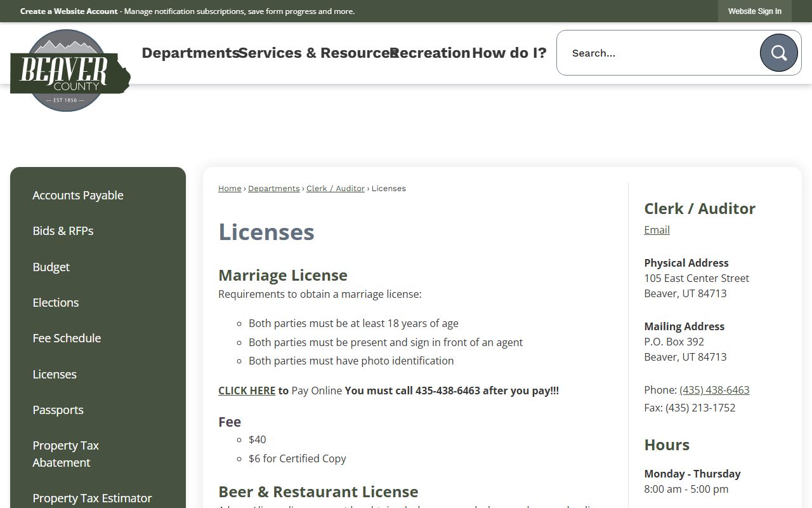Click CLICK HERE to pay online
The width and height of the screenshot is (812, 508).
tap(247, 391)
